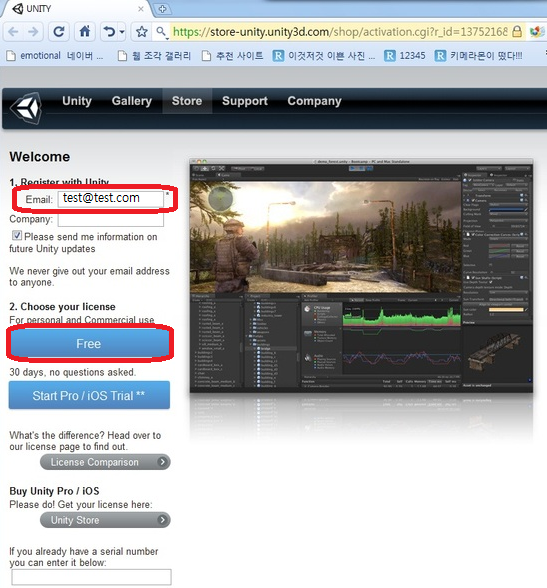This screenshot has width=547, height=588.
Task: Open the Unity navigation menu
Action: point(77,101)
